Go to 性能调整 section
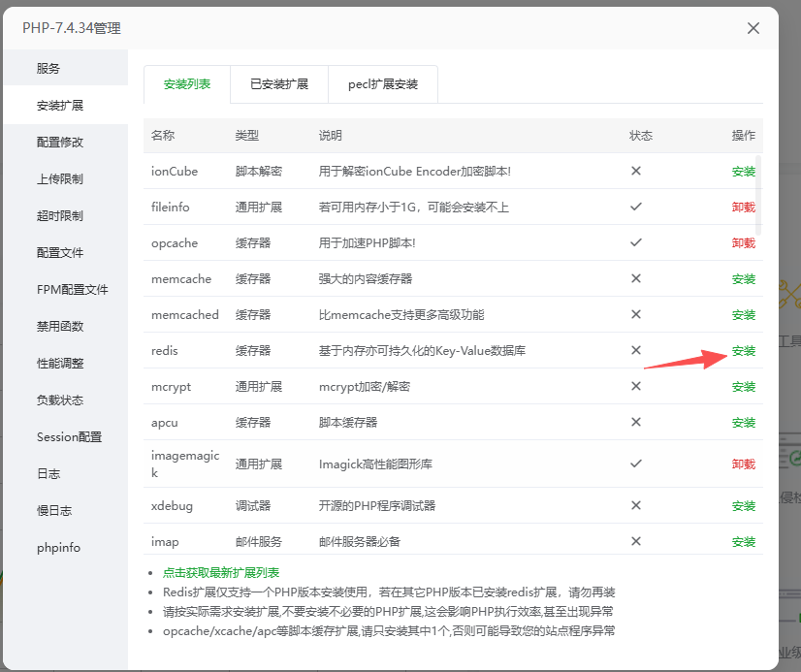801x672 pixels. 65,363
